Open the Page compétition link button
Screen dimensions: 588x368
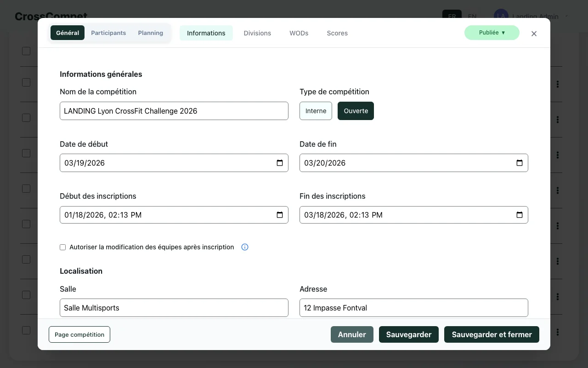coord(79,334)
